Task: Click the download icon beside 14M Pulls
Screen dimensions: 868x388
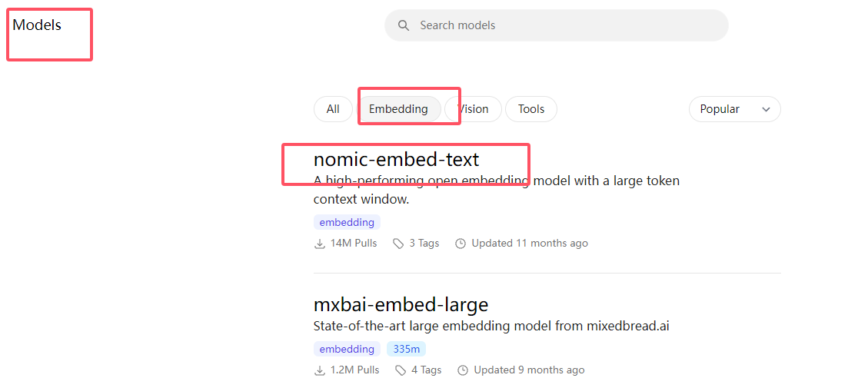Action: click(x=319, y=244)
